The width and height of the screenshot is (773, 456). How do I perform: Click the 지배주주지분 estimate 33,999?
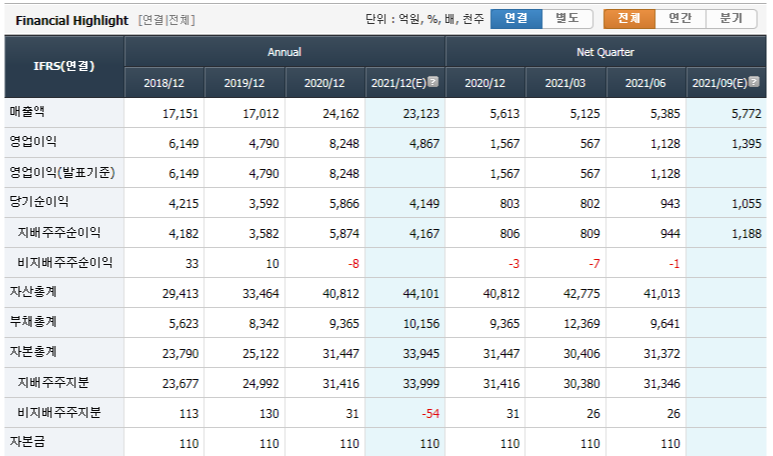(421, 385)
